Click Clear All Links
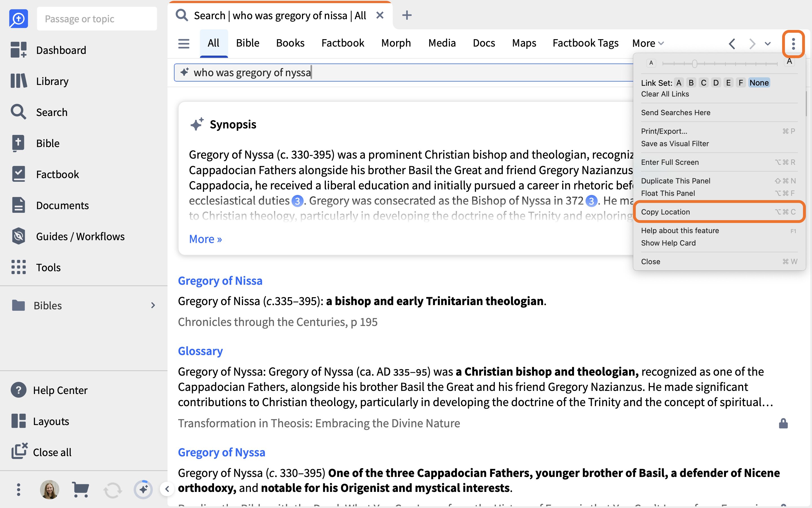The width and height of the screenshot is (812, 508). (x=665, y=94)
